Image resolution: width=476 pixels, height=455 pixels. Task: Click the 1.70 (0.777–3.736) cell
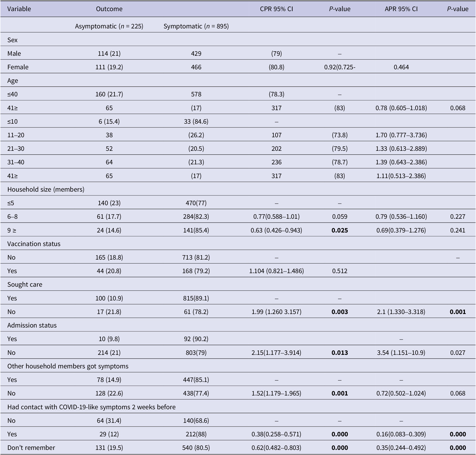(401, 135)
